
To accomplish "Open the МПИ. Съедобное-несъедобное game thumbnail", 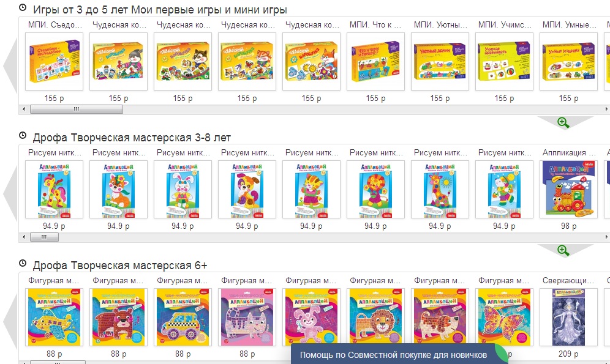I will (54, 61).
